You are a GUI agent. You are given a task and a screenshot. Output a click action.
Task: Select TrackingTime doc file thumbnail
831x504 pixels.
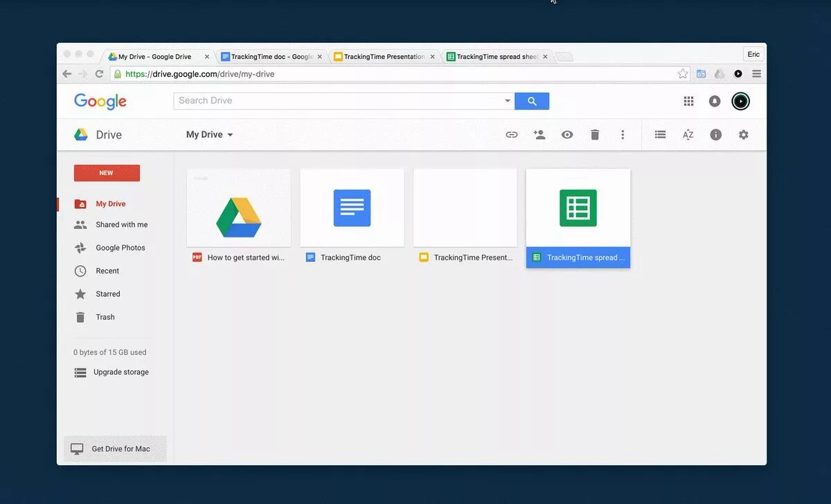coord(352,208)
